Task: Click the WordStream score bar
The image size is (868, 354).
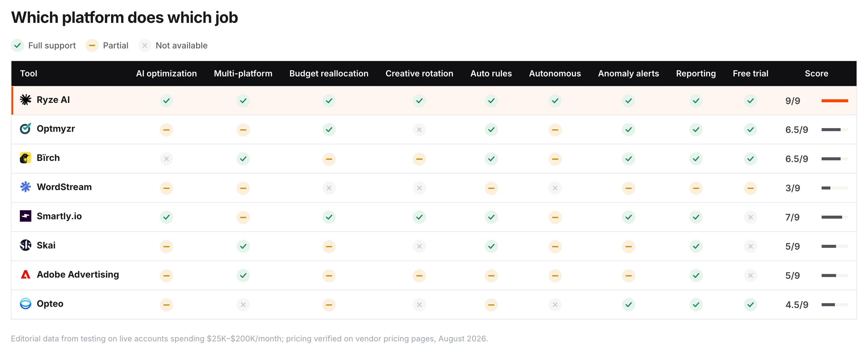Action: tap(835, 188)
